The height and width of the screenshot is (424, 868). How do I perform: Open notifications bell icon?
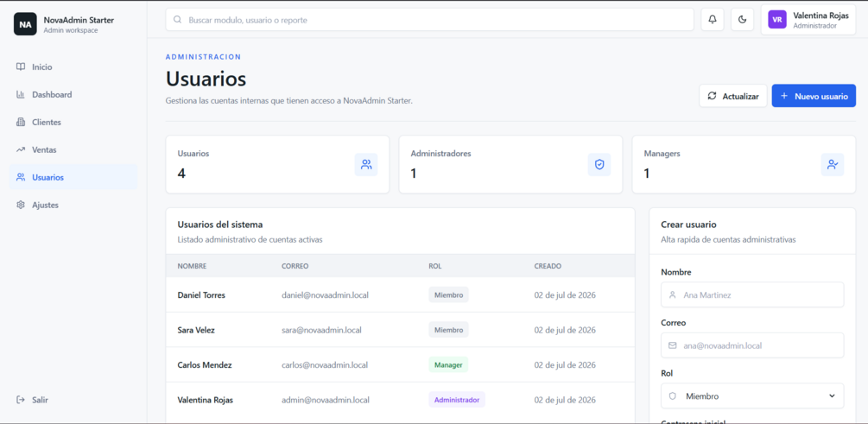(713, 19)
